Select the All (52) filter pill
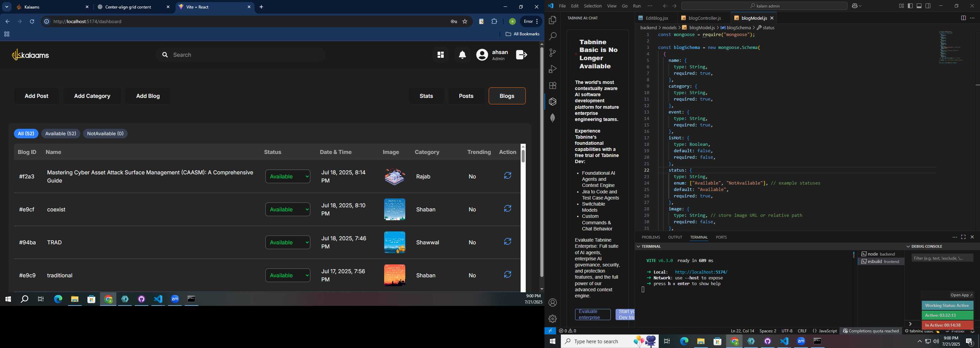The height and width of the screenshot is (348, 980). click(26, 134)
